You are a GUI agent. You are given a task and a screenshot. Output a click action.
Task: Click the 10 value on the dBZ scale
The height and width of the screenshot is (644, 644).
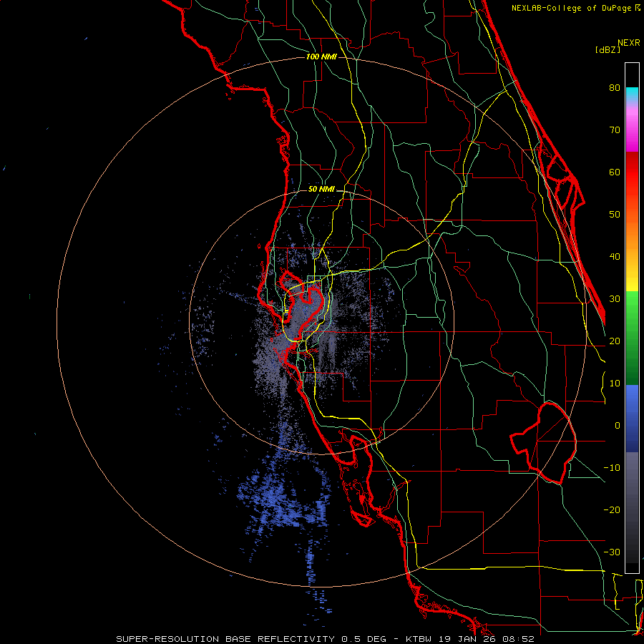(x=615, y=384)
